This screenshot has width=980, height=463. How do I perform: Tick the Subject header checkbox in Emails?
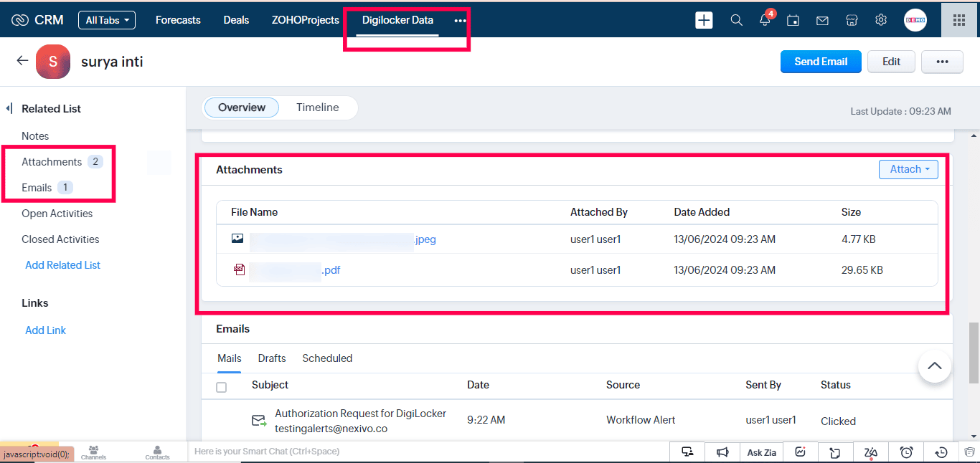coord(222,387)
